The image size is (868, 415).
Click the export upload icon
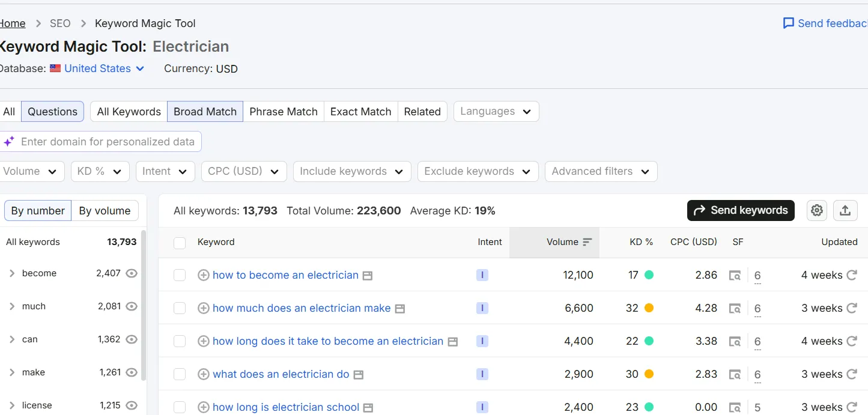click(x=845, y=210)
